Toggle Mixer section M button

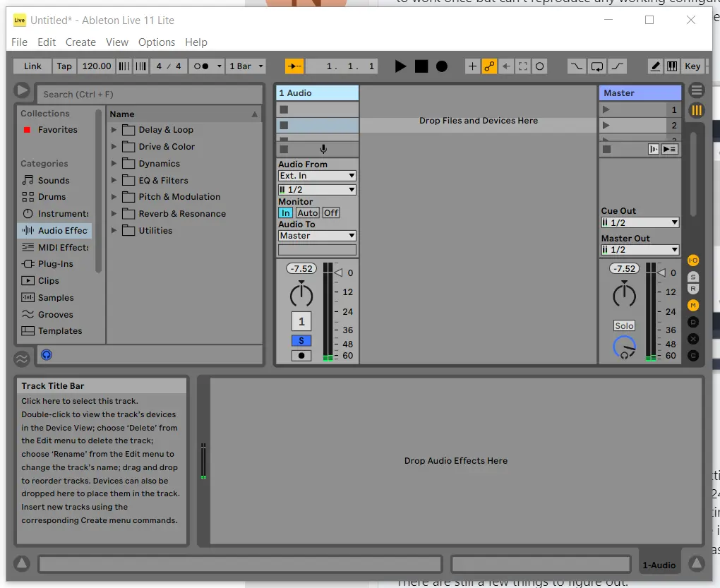click(693, 305)
